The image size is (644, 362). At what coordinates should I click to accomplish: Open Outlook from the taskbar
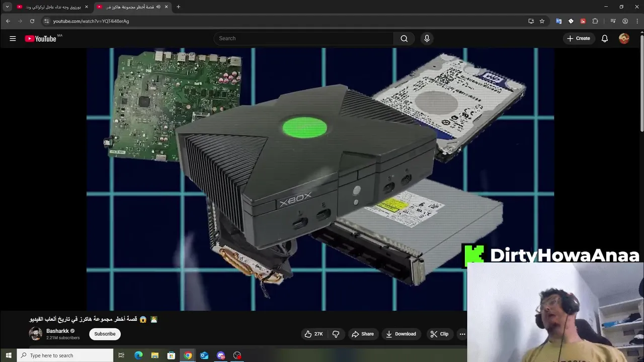coord(204,355)
